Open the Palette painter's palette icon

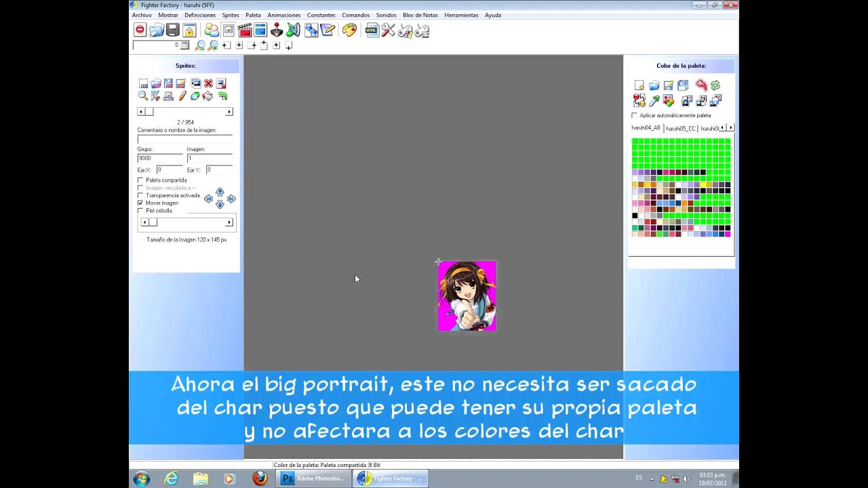tap(349, 30)
